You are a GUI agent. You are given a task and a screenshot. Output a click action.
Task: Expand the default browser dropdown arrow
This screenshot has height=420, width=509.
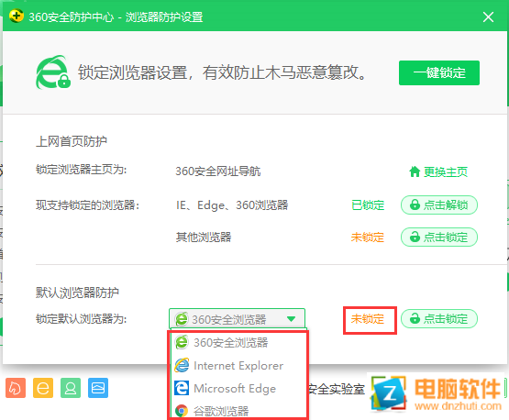291,319
